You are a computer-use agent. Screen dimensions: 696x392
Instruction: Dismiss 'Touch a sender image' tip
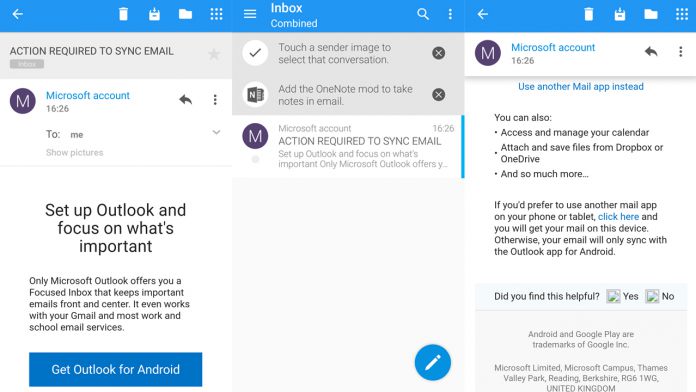click(439, 53)
